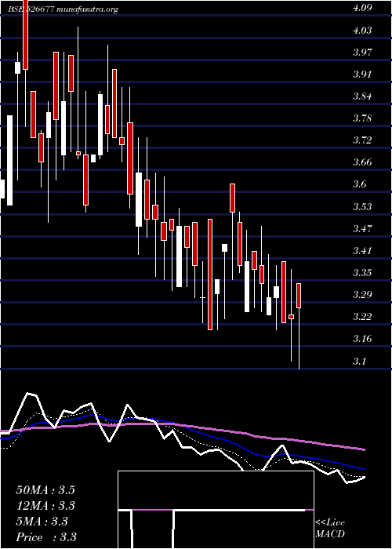Click the 4.03 price axis label
Screen dimensions: 392x549
click(x=362, y=30)
